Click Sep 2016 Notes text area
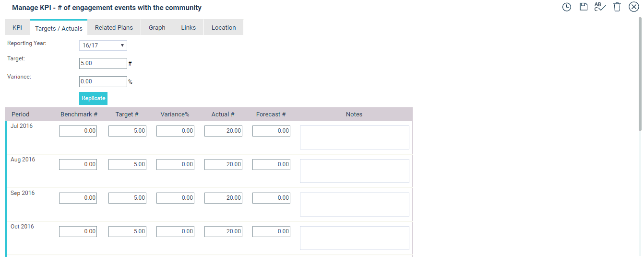The image size is (644, 262). (x=355, y=205)
